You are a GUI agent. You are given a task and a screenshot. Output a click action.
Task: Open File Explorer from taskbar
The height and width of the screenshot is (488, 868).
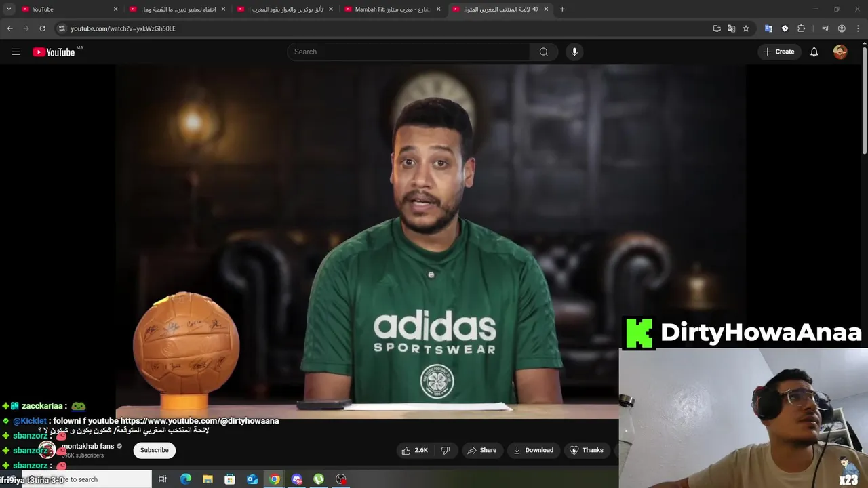[x=208, y=479]
